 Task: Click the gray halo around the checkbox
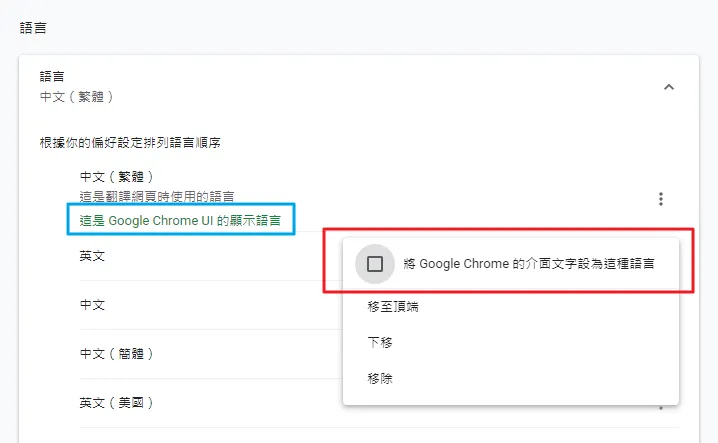[x=361, y=253]
